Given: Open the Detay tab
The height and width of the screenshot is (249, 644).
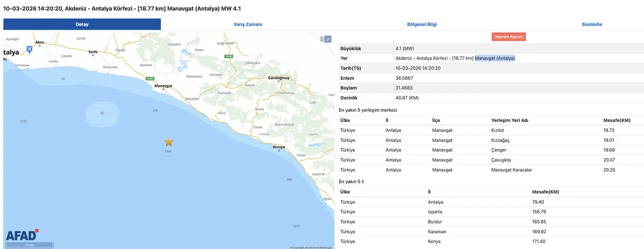Looking at the screenshot, I should point(82,24).
